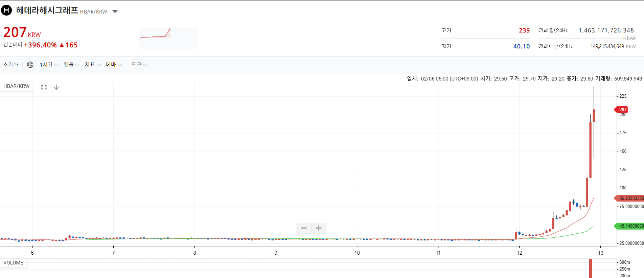Click the large red volume bar
The width and height of the screenshot is (644, 278).
591,269
